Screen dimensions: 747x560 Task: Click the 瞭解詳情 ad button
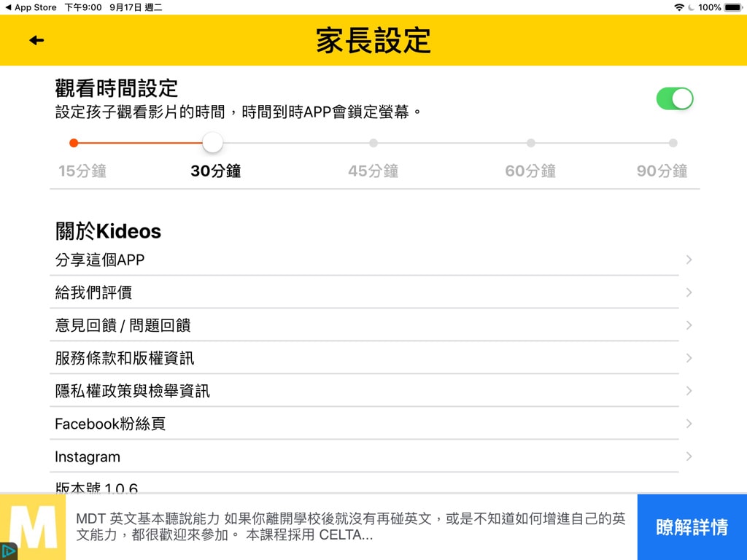[692, 527]
